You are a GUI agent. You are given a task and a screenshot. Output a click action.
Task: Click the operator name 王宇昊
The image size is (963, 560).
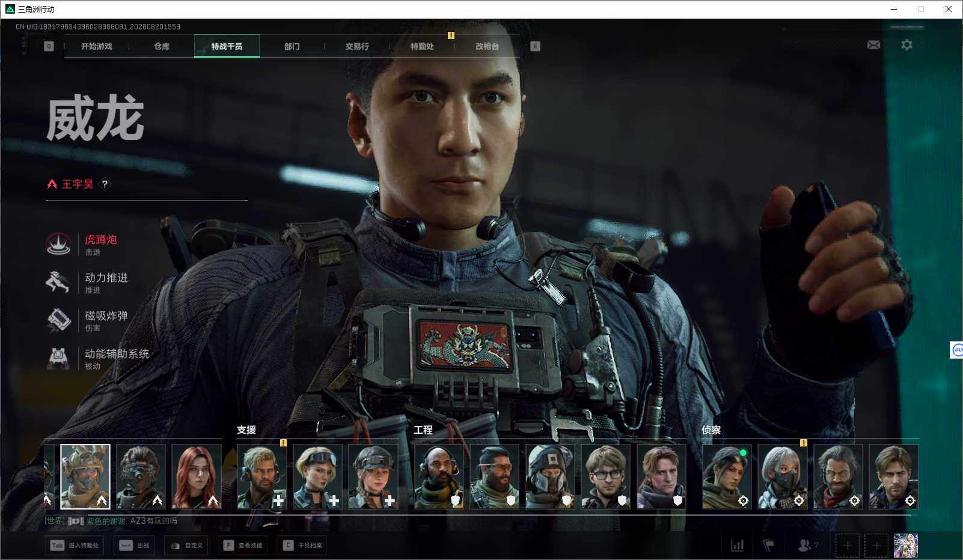click(78, 184)
